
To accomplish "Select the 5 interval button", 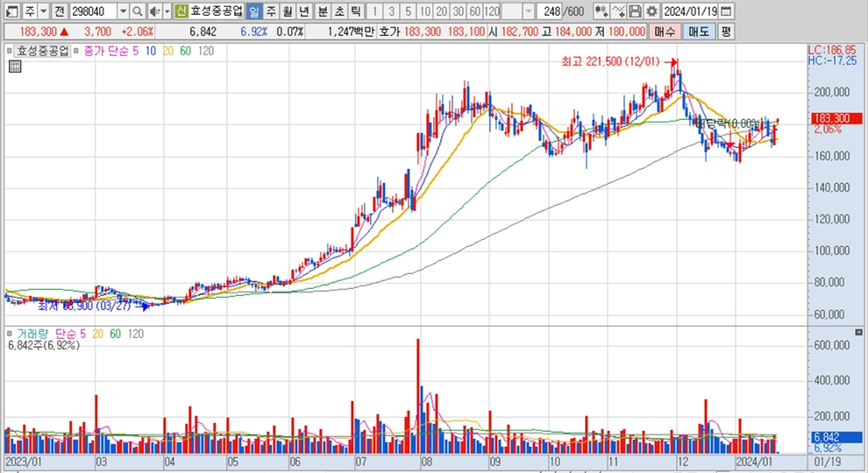I will point(408,11).
